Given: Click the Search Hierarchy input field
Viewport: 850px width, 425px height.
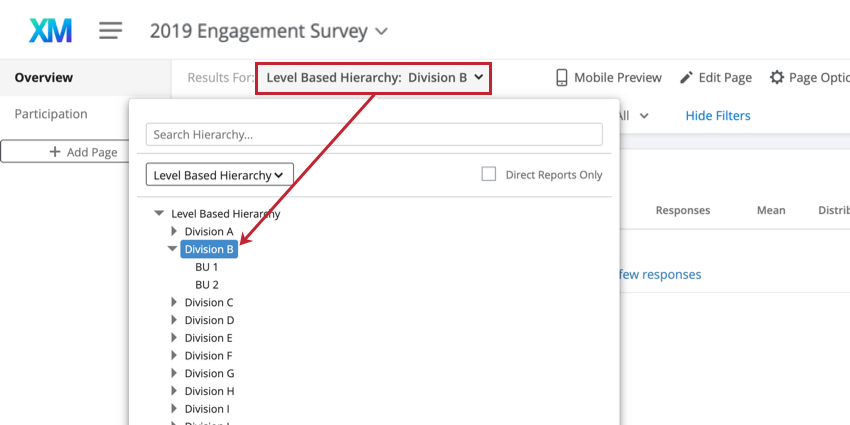Looking at the screenshot, I should tap(374, 134).
